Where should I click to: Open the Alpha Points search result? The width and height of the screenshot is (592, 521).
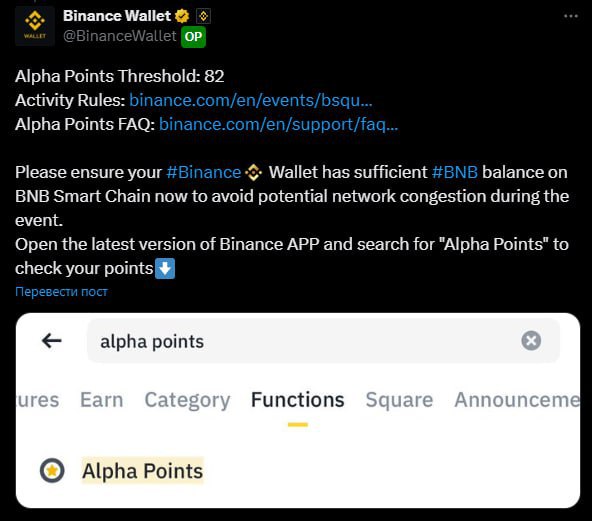tap(143, 471)
